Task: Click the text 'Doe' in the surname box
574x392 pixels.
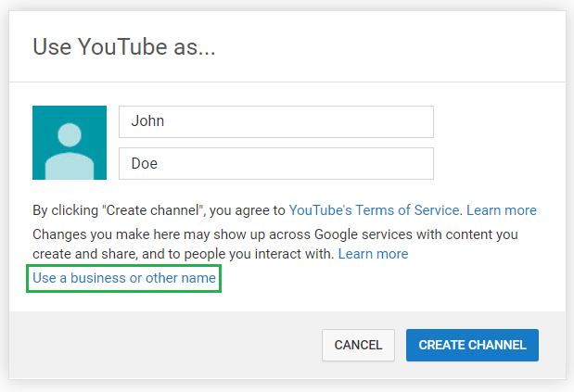Action: [x=146, y=164]
